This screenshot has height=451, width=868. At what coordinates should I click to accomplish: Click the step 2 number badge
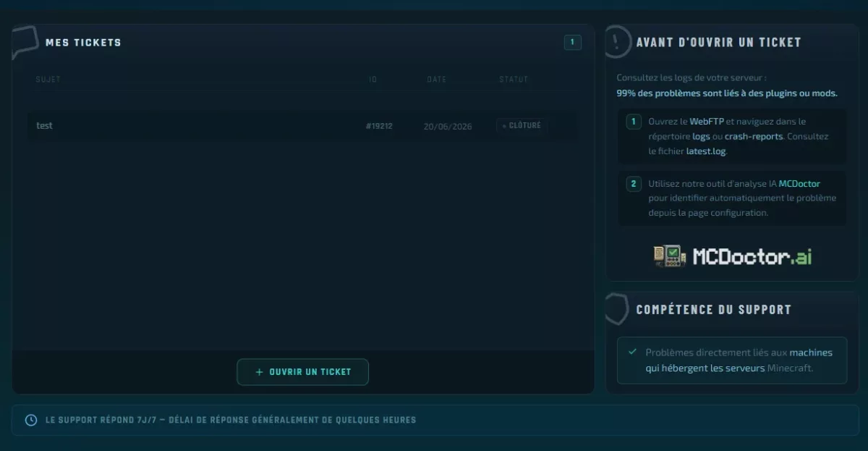click(x=634, y=184)
